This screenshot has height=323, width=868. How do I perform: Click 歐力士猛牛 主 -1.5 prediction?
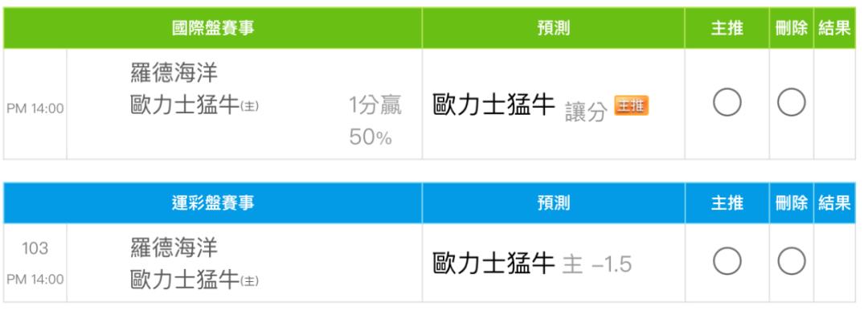click(531, 264)
